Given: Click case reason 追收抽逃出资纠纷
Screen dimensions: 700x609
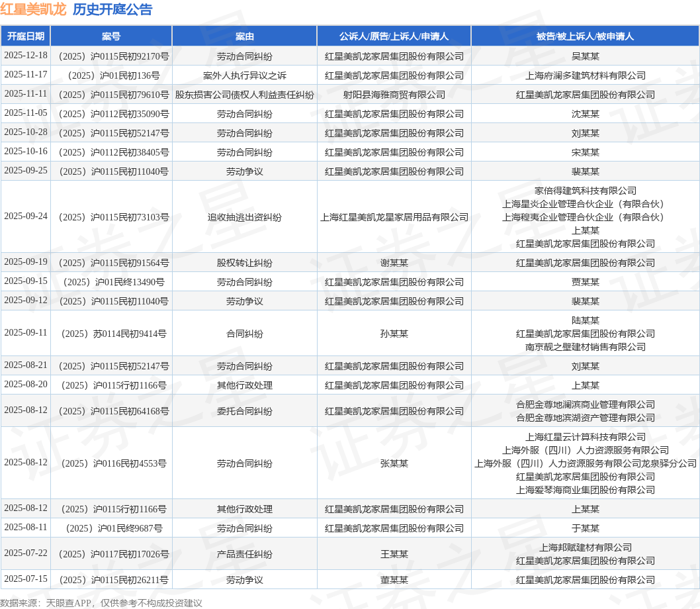Looking at the screenshot, I should (x=245, y=217).
